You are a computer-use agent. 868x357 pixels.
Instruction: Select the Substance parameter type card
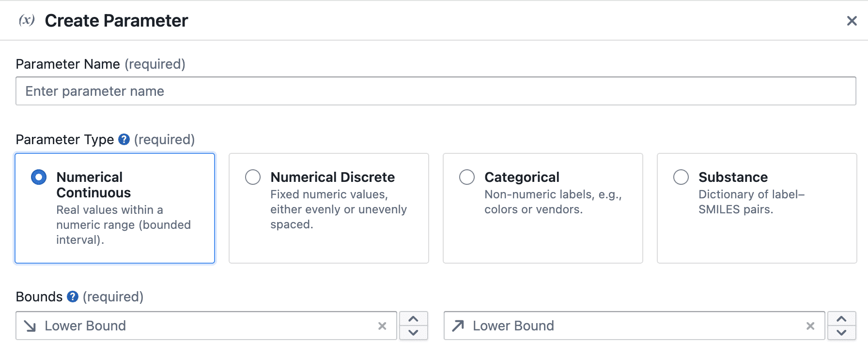[757, 208]
